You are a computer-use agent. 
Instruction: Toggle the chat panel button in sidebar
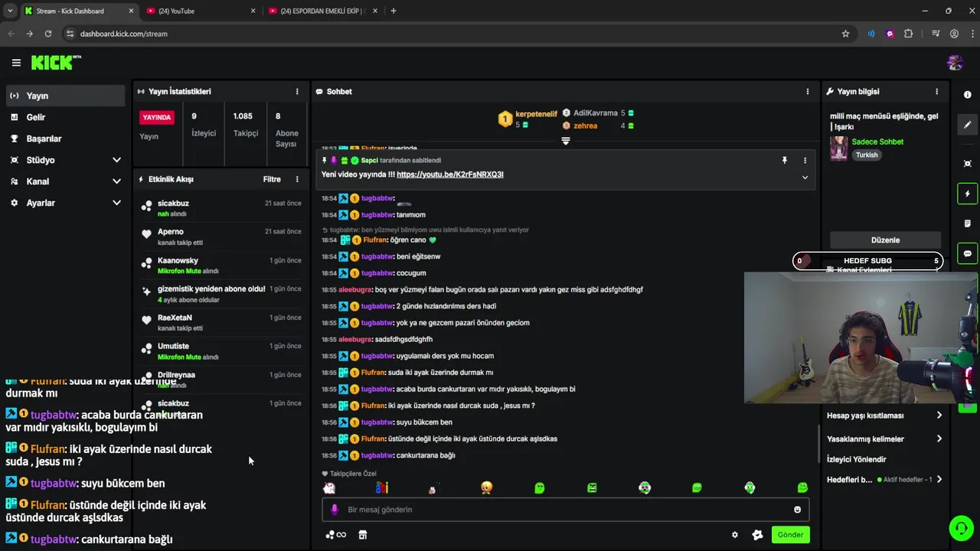[967, 253]
